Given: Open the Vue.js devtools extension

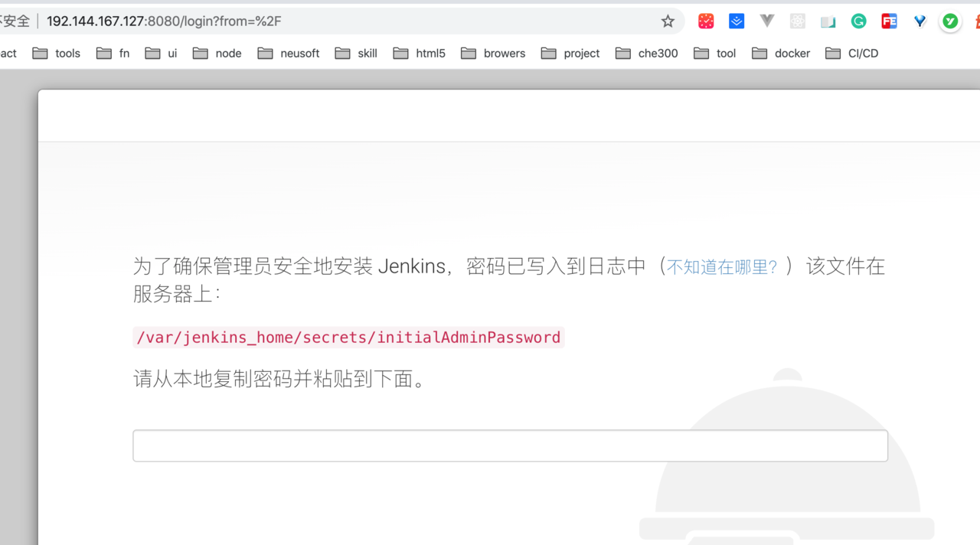Looking at the screenshot, I should [766, 21].
